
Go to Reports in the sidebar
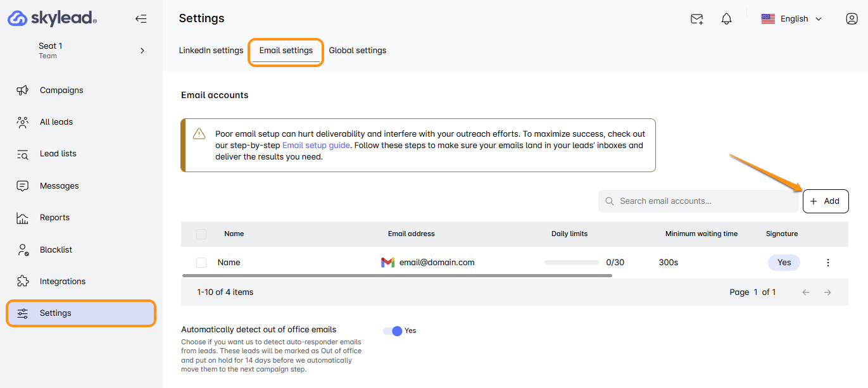tap(54, 218)
